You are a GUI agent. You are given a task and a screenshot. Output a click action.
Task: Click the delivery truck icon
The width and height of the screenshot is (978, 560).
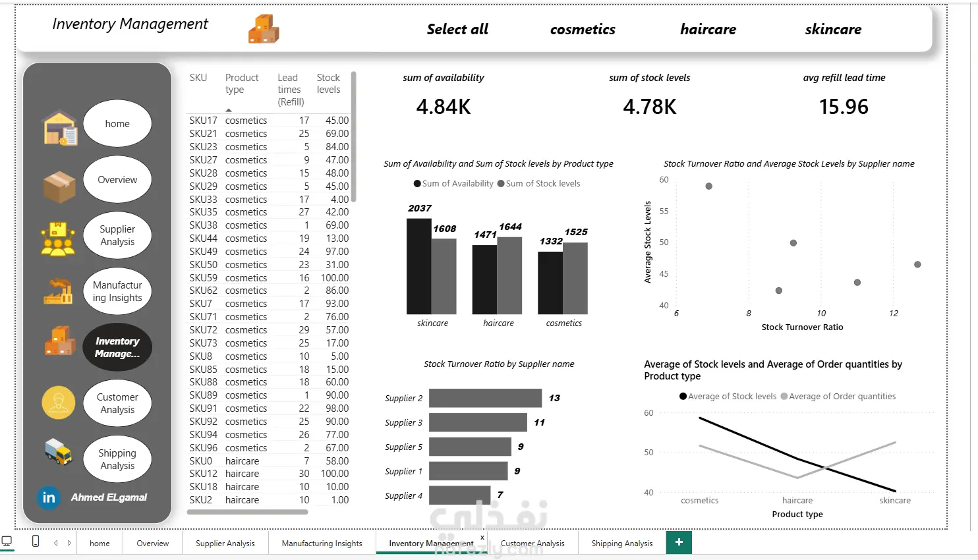click(x=58, y=452)
